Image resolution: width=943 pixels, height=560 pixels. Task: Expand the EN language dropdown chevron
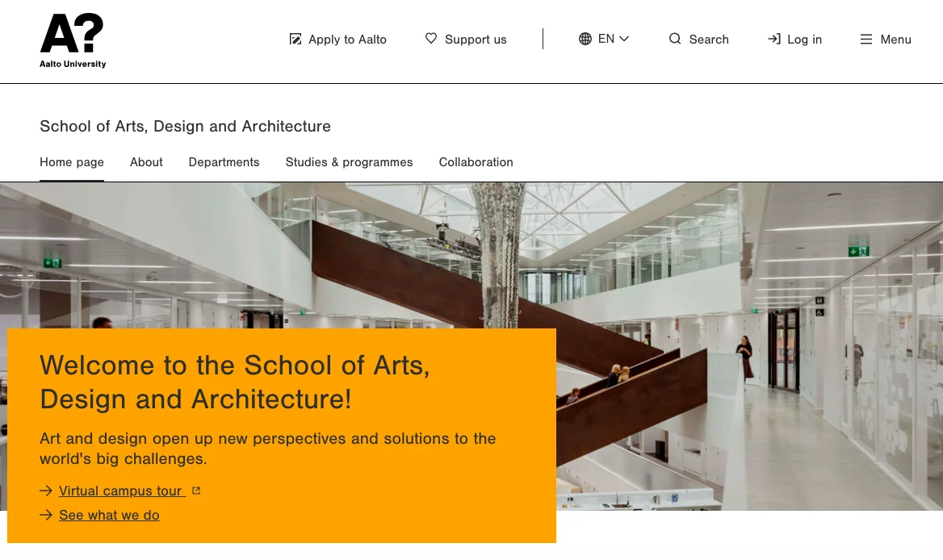pyautogui.click(x=624, y=39)
